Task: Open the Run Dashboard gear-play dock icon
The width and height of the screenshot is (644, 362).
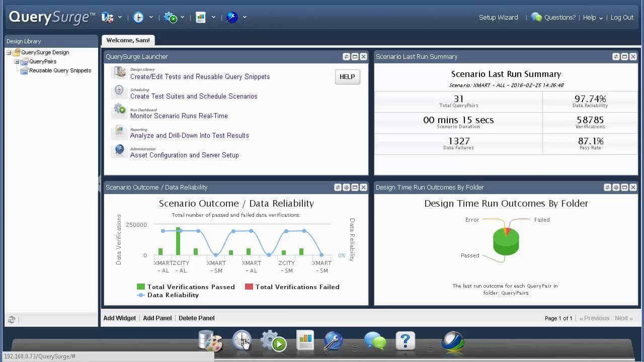Action: [x=273, y=341]
